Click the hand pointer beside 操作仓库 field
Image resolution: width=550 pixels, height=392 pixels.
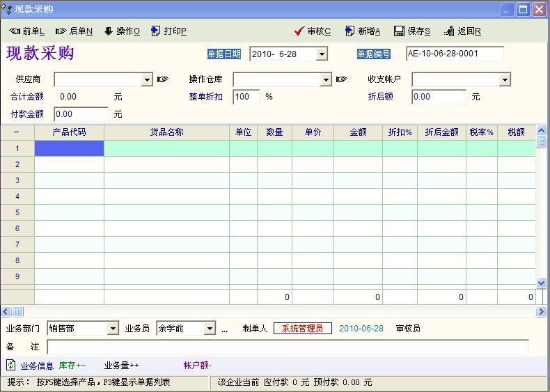(x=341, y=79)
